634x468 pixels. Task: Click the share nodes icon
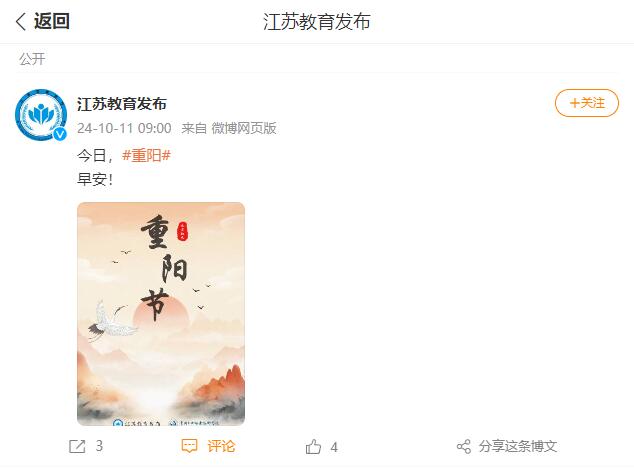(464, 447)
